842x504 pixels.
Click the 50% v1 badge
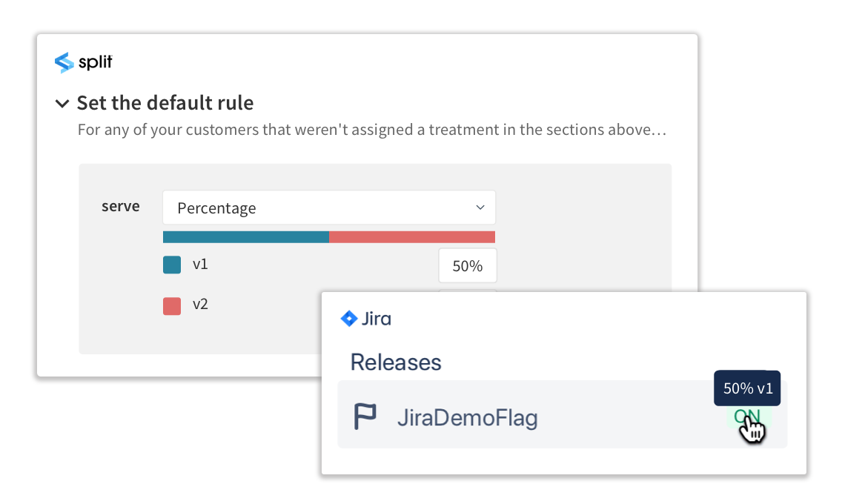(746, 388)
